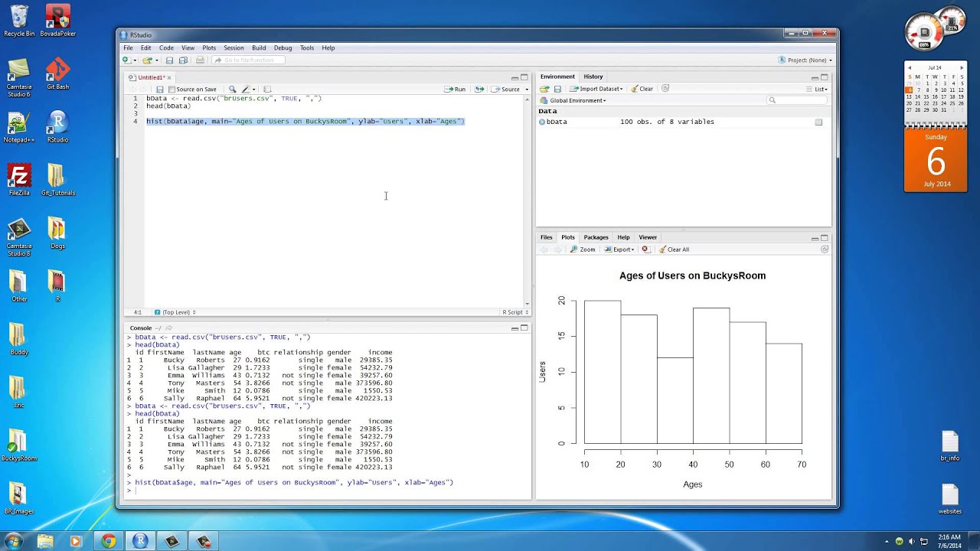
Task: Click the code tools wand icon
Action: (246, 90)
